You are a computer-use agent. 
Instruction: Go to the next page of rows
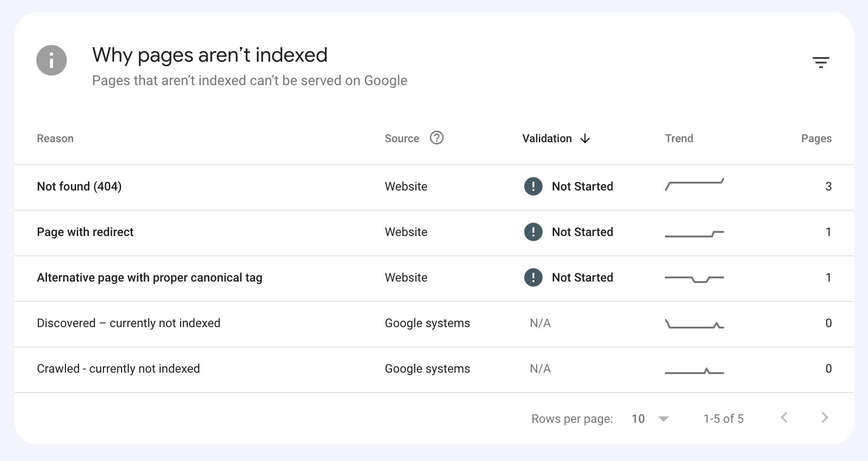tap(824, 418)
